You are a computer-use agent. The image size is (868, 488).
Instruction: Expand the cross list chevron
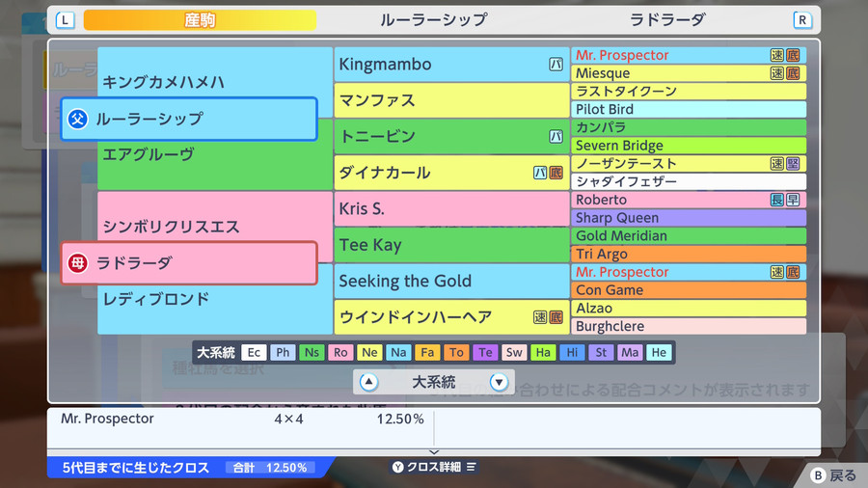[x=434, y=452]
